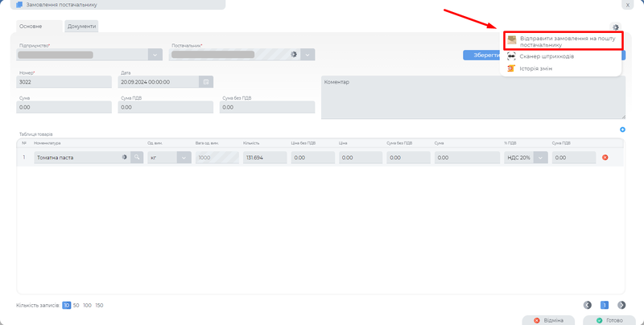Viewport: 644px width, 325px height.
Task: Click into the Коментар text area
Action: 473,101
